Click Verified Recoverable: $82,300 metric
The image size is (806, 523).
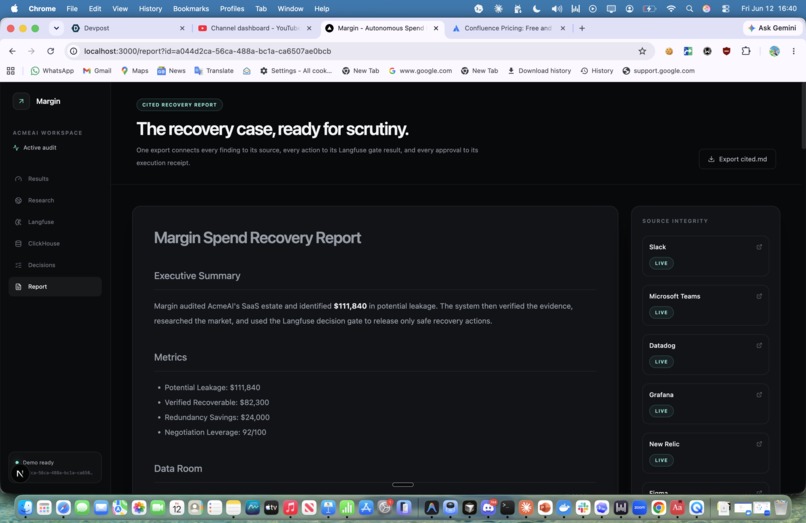point(216,403)
